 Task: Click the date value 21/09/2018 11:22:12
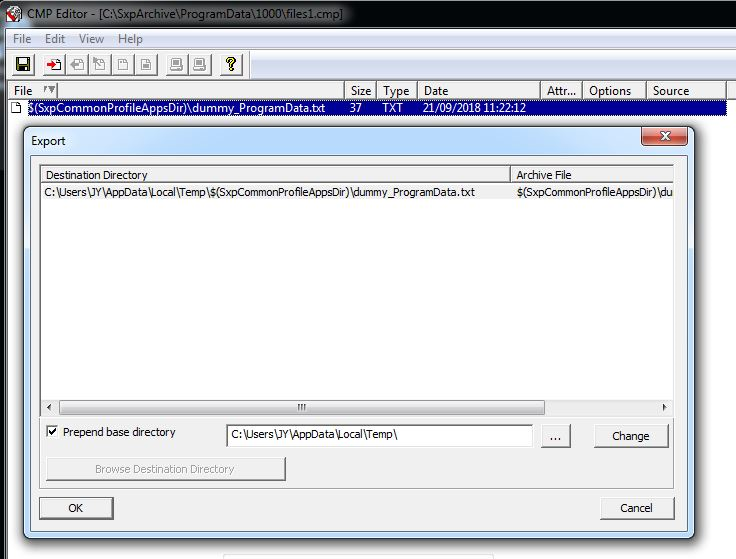click(x=474, y=108)
